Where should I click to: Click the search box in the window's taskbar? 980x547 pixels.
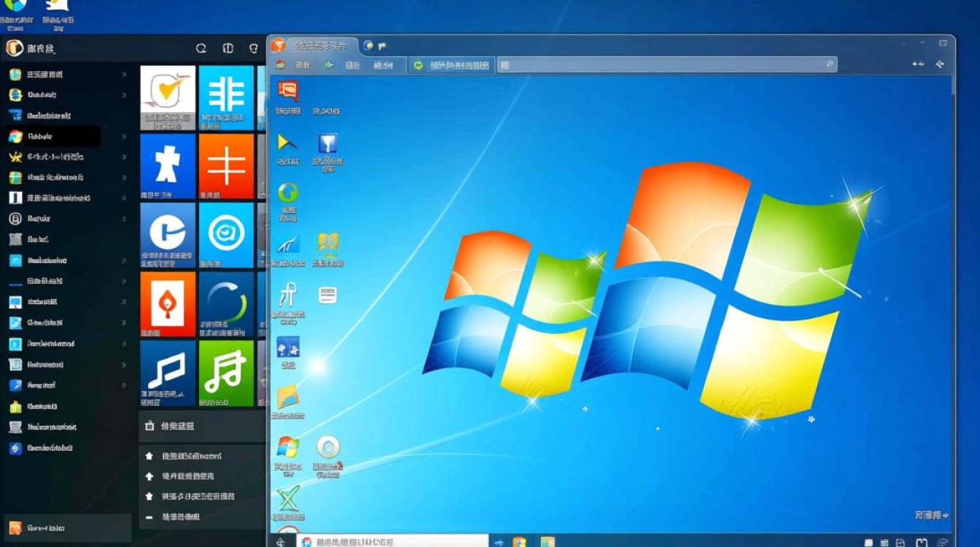392,541
